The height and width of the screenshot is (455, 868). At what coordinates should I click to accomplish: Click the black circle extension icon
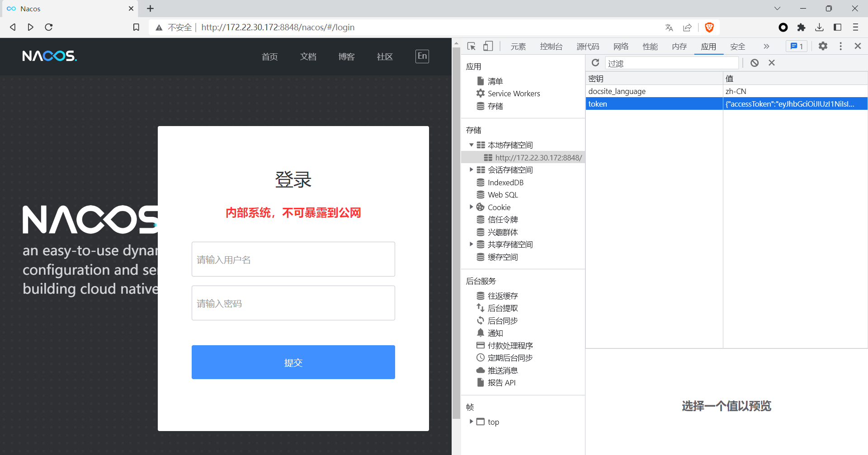coord(783,28)
